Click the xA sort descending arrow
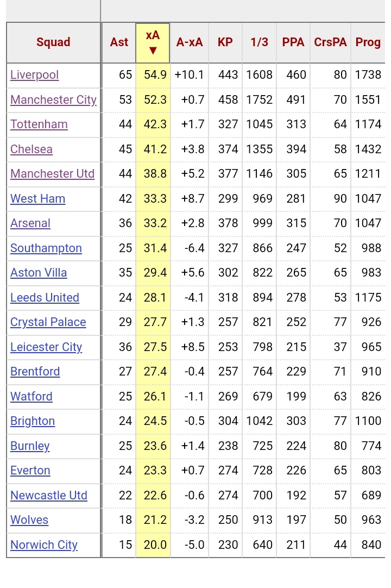This screenshot has width=391, height=588. pyautogui.click(x=153, y=51)
